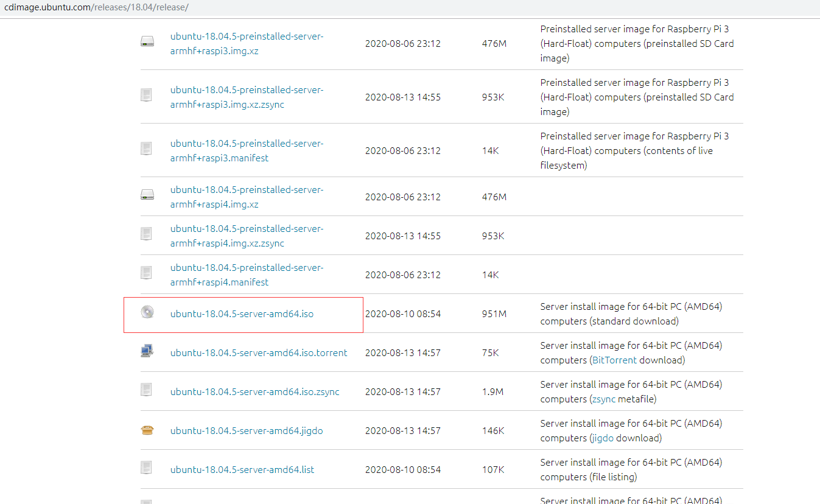Click the file icon beside server-amd64.iso.zsync
Viewport: 820px width, 504px height.
(146, 390)
